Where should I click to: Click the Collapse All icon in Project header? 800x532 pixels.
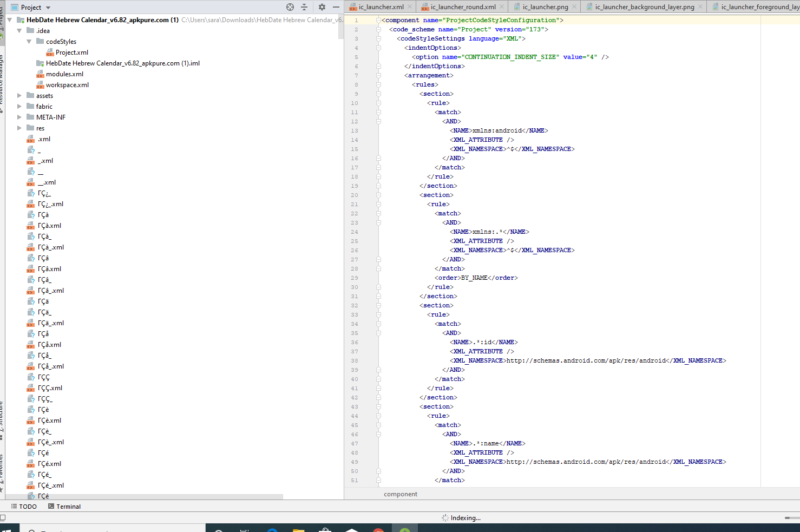[x=304, y=7]
